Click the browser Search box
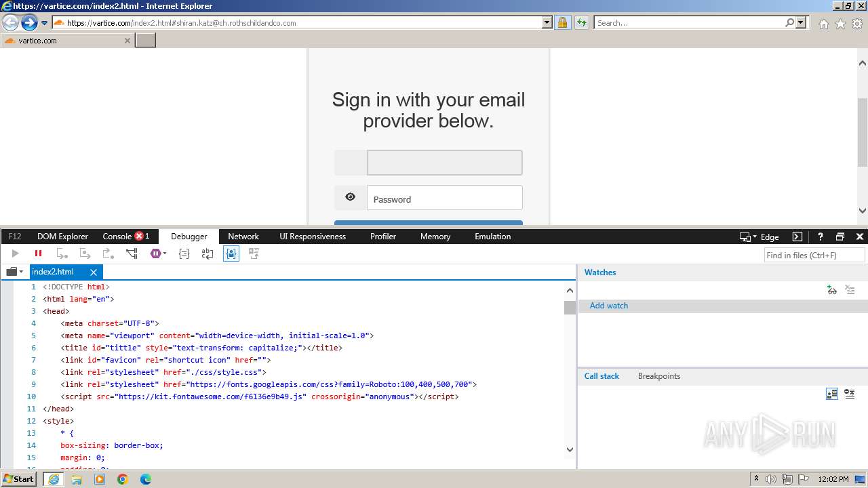Viewport: 868px width, 488px height. 689,23
